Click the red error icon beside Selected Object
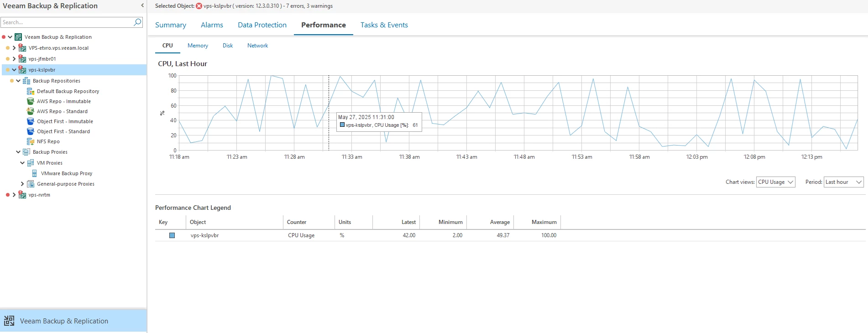Viewport: 868px width, 333px height. click(199, 6)
